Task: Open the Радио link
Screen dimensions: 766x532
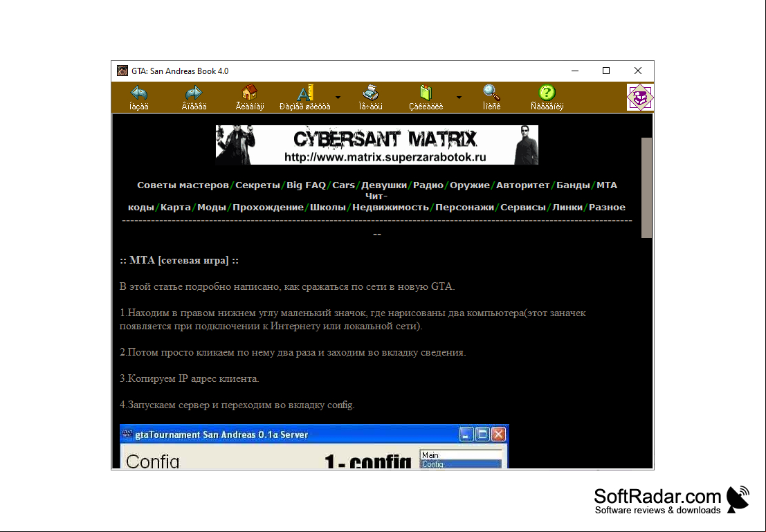Action: tap(428, 185)
